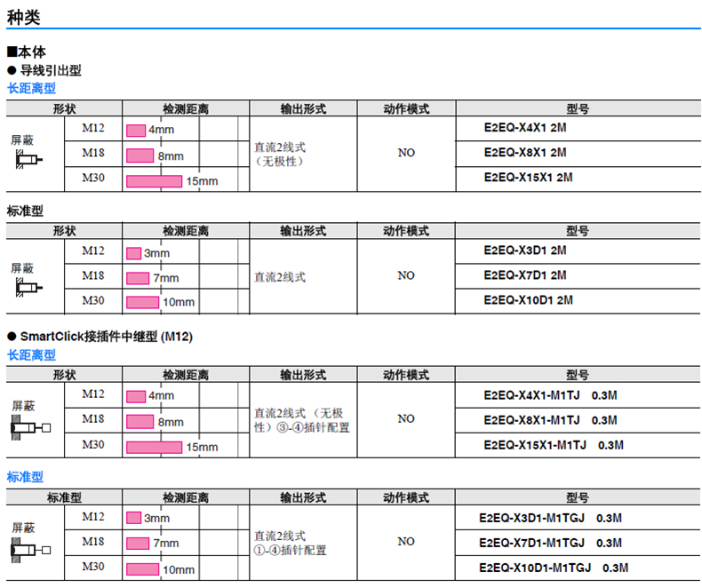The height and width of the screenshot is (588, 702).
Task: Select model E2EQ-X8X1-M1TJ 0.3M
Action: click(x=550, y=420)
